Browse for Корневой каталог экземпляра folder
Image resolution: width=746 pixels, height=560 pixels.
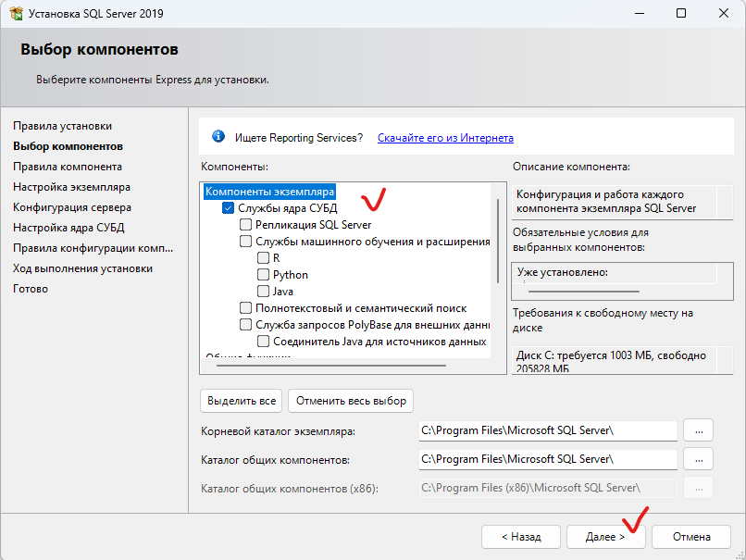[x=699, y=431]
